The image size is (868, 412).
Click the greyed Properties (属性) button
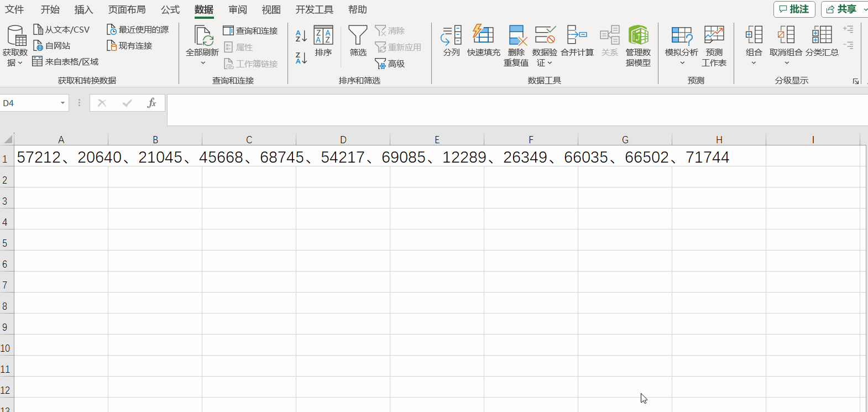tap(238, 47)
